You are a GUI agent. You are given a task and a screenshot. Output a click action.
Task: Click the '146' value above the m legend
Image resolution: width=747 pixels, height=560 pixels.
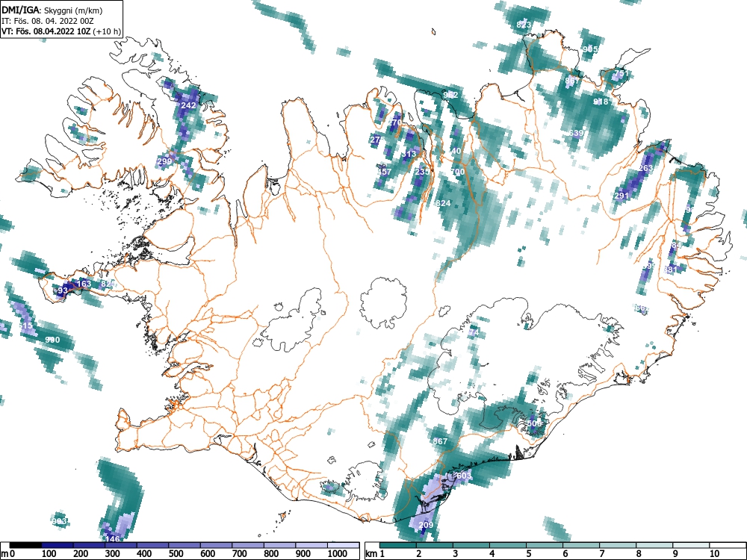tap(113, 539)
